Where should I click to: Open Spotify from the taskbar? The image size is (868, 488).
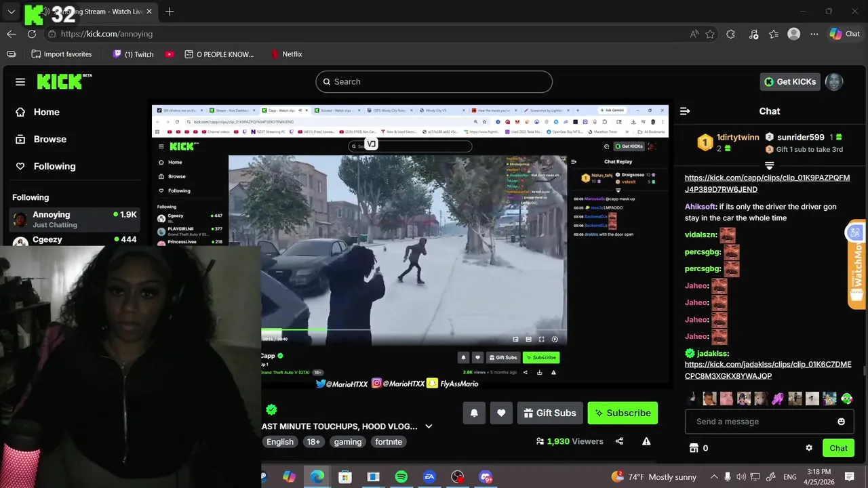pos(401,477)
